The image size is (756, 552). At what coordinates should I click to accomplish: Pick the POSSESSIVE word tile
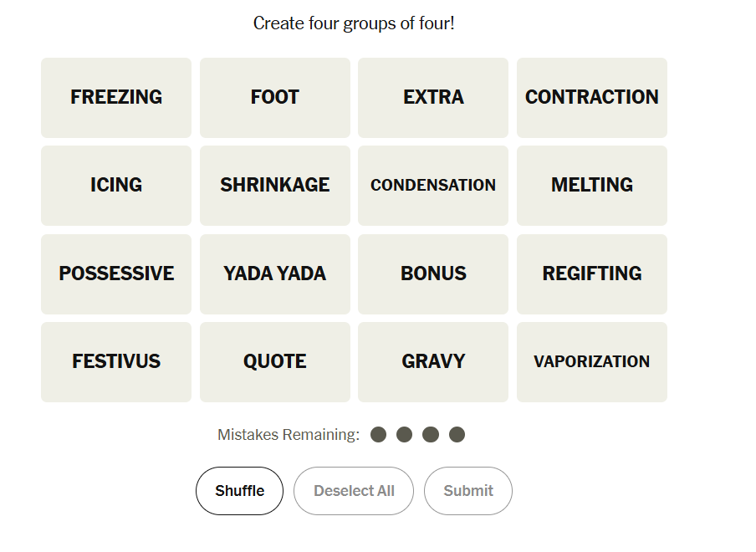coord(116,274)
